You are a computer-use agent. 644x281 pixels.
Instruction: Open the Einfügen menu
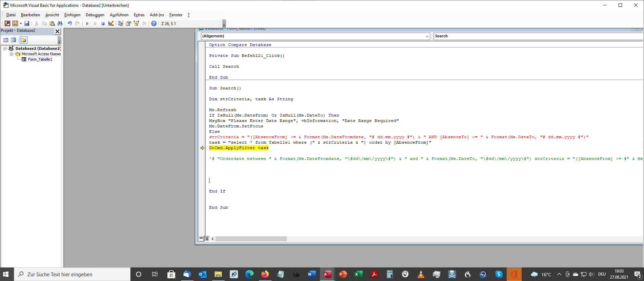[x=72, y=15]
